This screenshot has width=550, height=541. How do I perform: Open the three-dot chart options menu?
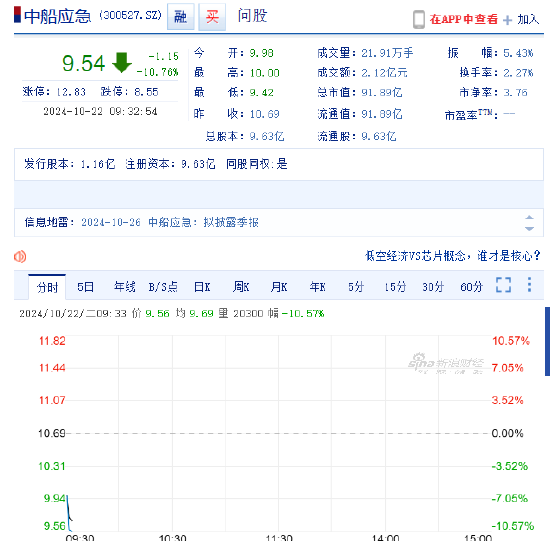[x=529, y=285]
